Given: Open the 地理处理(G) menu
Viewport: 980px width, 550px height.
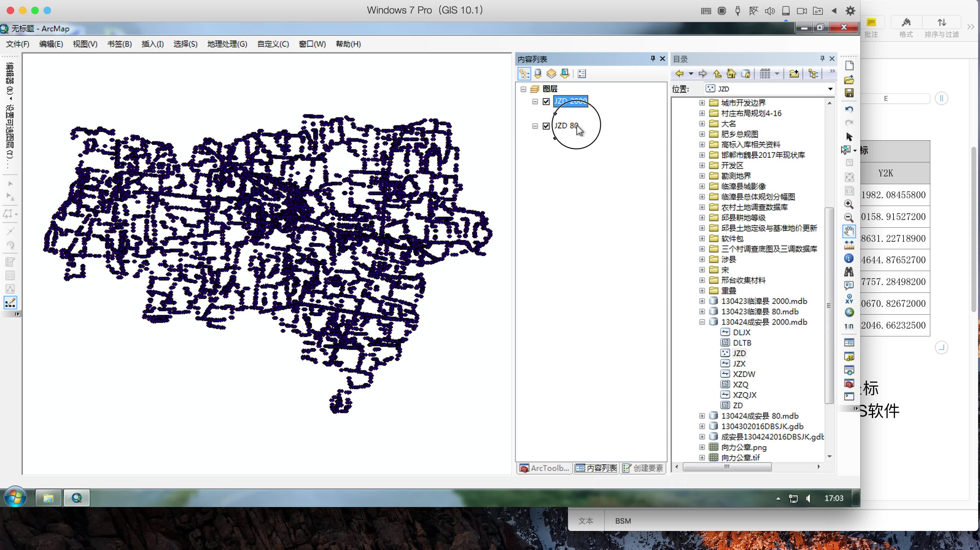Looking at the screenshot, I should coord(227,44).
